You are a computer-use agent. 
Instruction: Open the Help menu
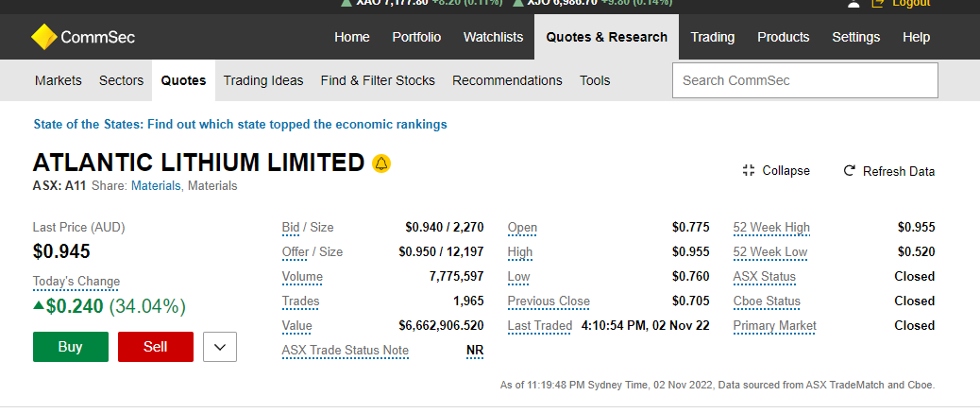[916, 37]
